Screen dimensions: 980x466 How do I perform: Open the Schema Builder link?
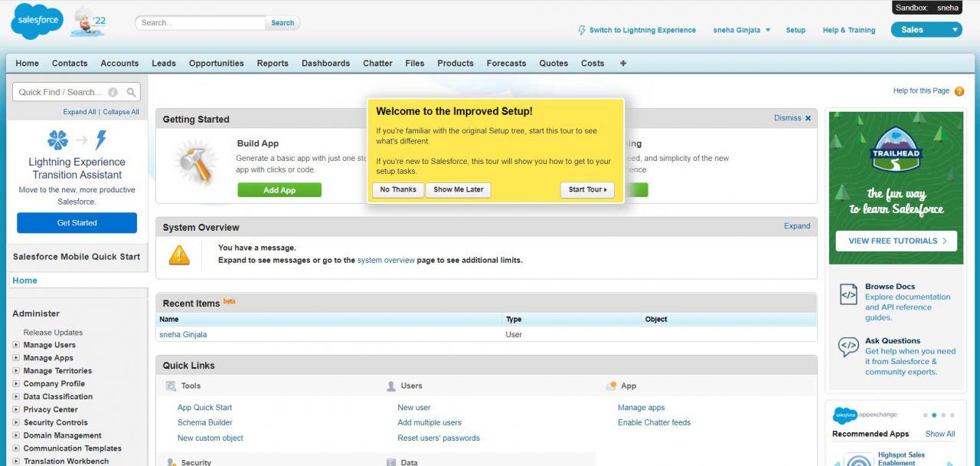pyautogui.click(x=204, y=422)
